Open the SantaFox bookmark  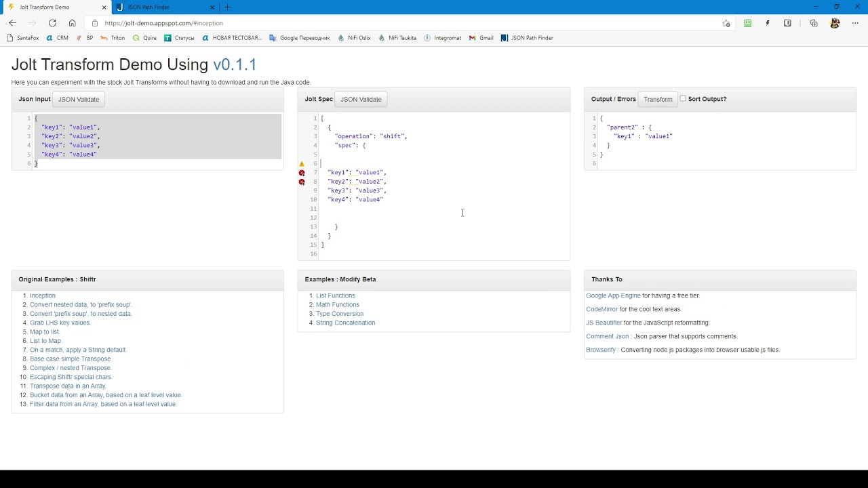(x=23, y=38)
